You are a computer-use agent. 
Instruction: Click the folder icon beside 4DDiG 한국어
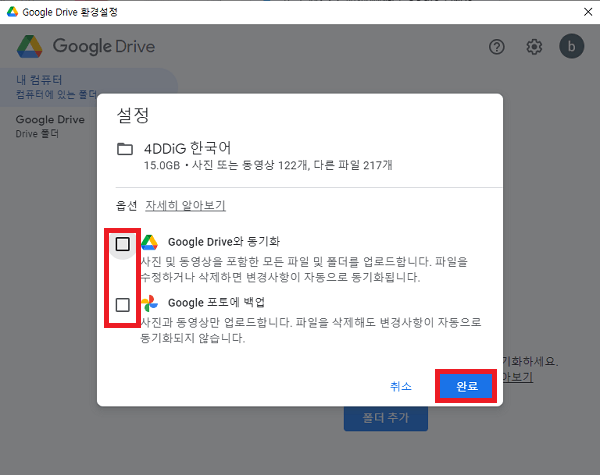point(125,149)
